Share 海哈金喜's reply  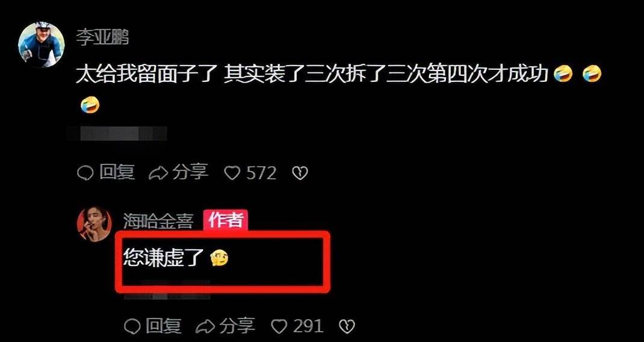tap(225, 326)
